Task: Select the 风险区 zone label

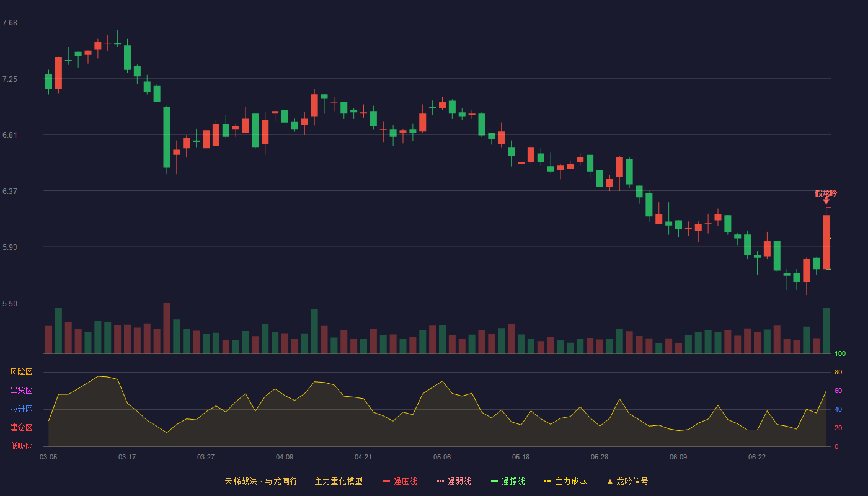Action: tap(21, 372)
